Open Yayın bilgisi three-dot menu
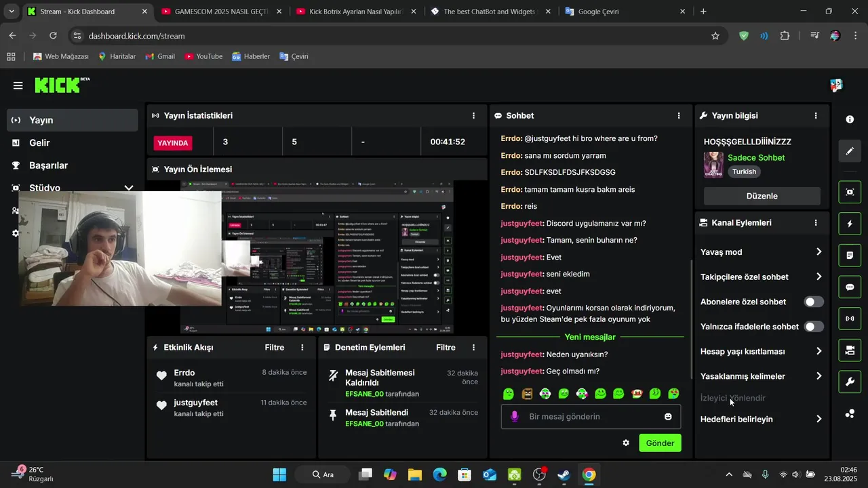The height and width of the screenshot is (488, 868). click(816, 116)
